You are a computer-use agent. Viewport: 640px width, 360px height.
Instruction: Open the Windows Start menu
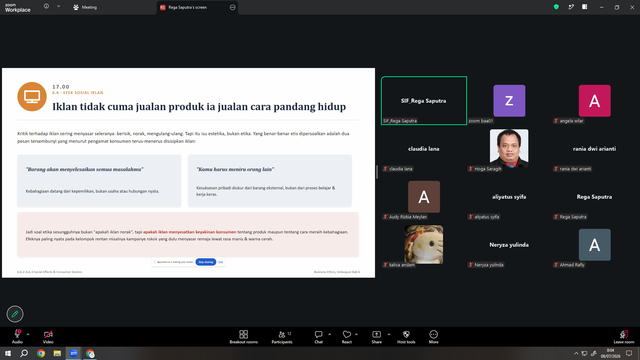point(8,353)
